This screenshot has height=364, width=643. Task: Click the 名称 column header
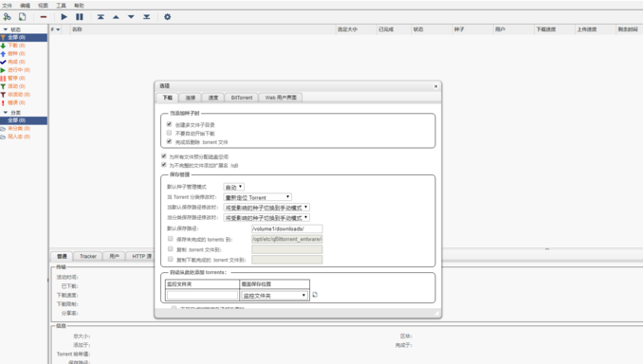click(x=203, y=29)
